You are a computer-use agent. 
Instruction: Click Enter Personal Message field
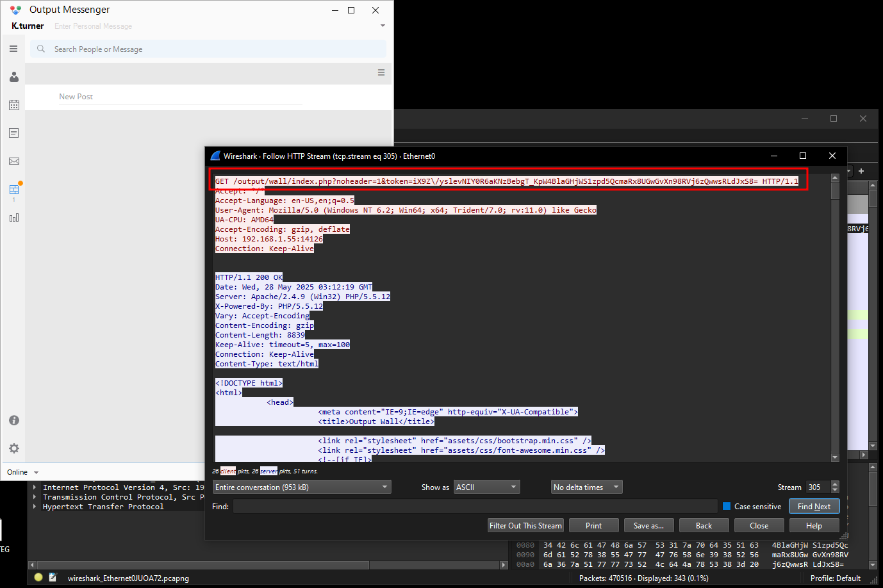pyautogui.click(x=93, y=26)
